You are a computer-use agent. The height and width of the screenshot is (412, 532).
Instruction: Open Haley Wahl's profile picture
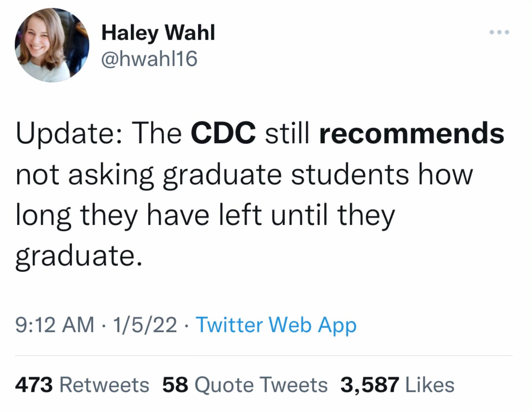click(x=52, y=45)
